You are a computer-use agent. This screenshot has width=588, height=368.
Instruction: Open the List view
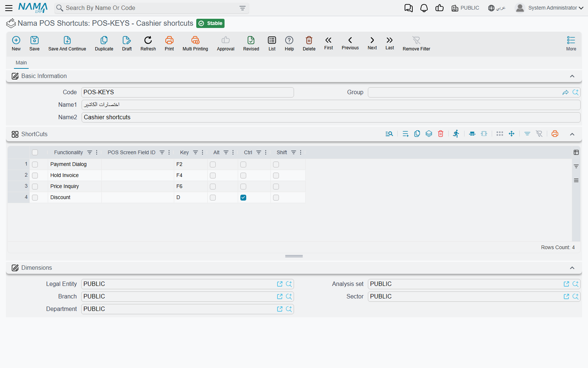272,43
